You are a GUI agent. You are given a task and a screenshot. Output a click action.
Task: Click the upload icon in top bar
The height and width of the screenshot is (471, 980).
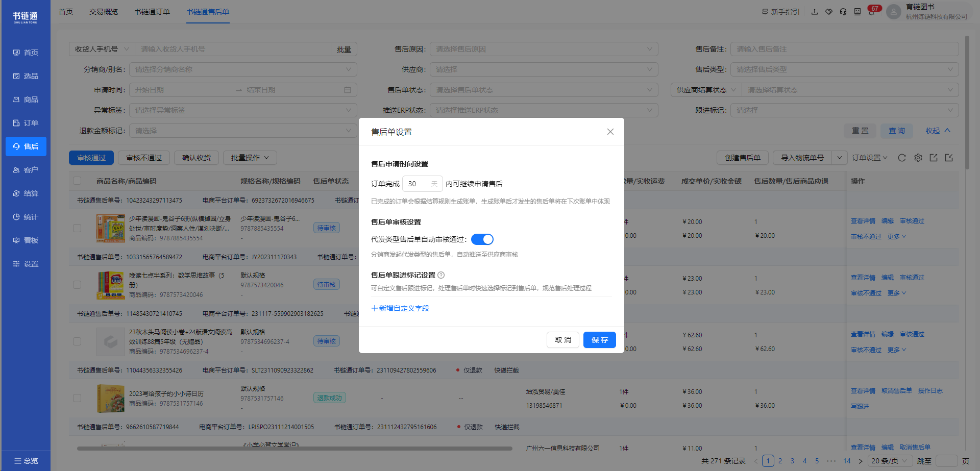(815, 12)
